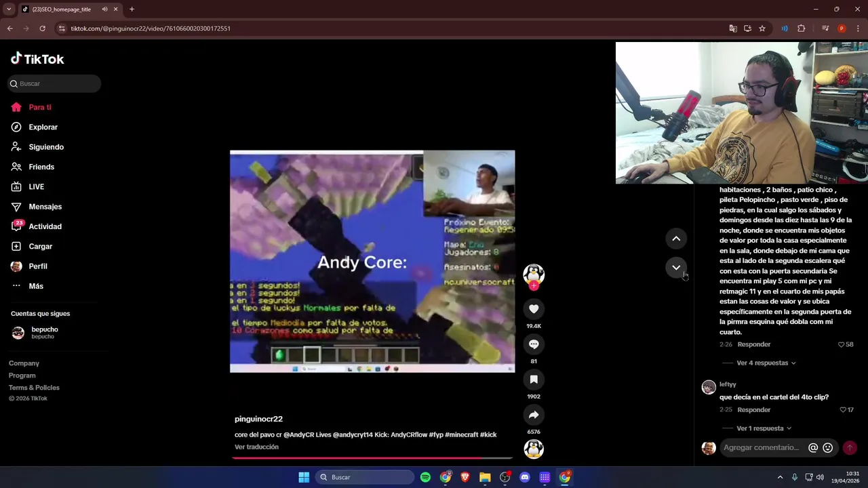Go to the previous video
The height and width of the screenshot is (488, 868).
click(676, 239)
